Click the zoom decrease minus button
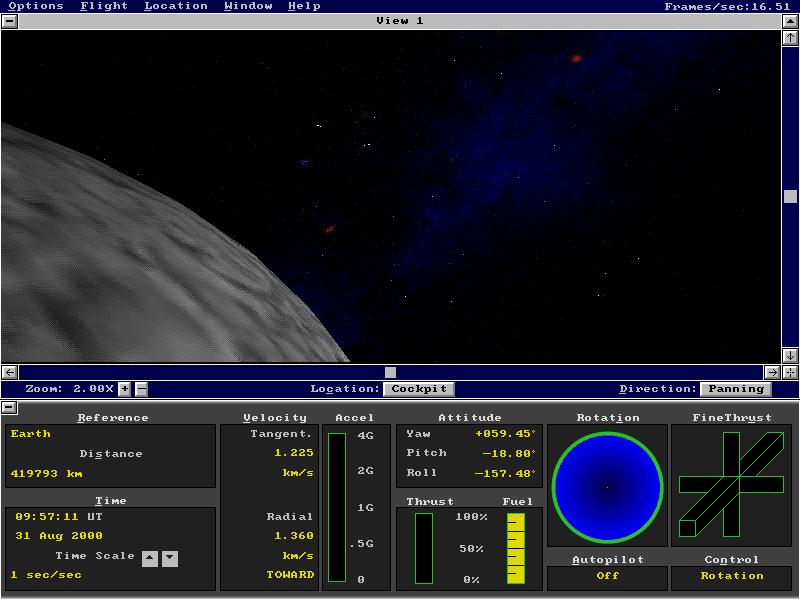The height and width of the screenshot is (600, 800). (141, 389)
